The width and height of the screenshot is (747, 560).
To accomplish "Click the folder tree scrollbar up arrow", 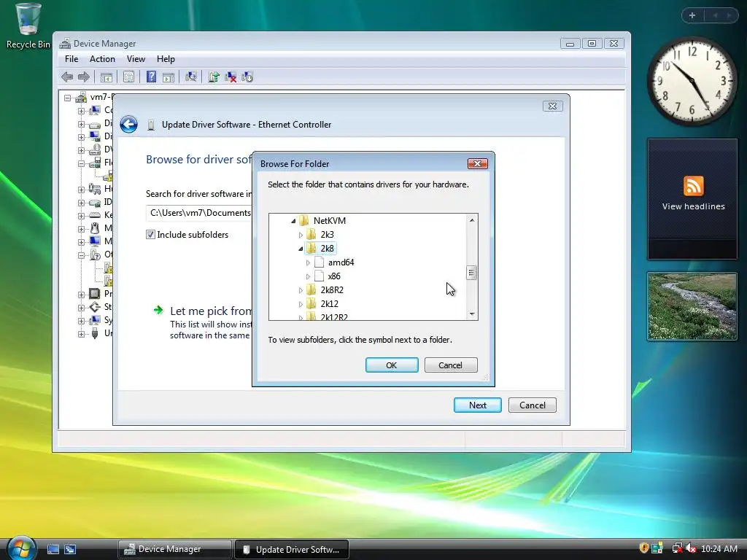I will 472,220.
